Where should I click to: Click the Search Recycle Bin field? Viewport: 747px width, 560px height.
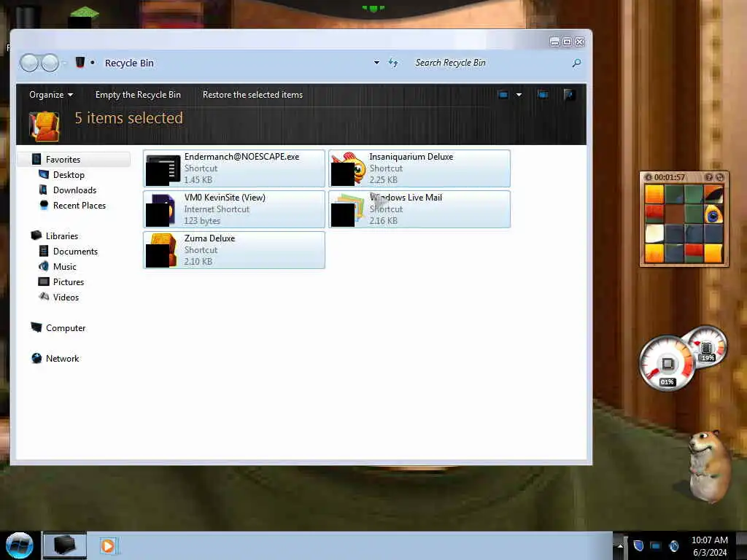491,63
